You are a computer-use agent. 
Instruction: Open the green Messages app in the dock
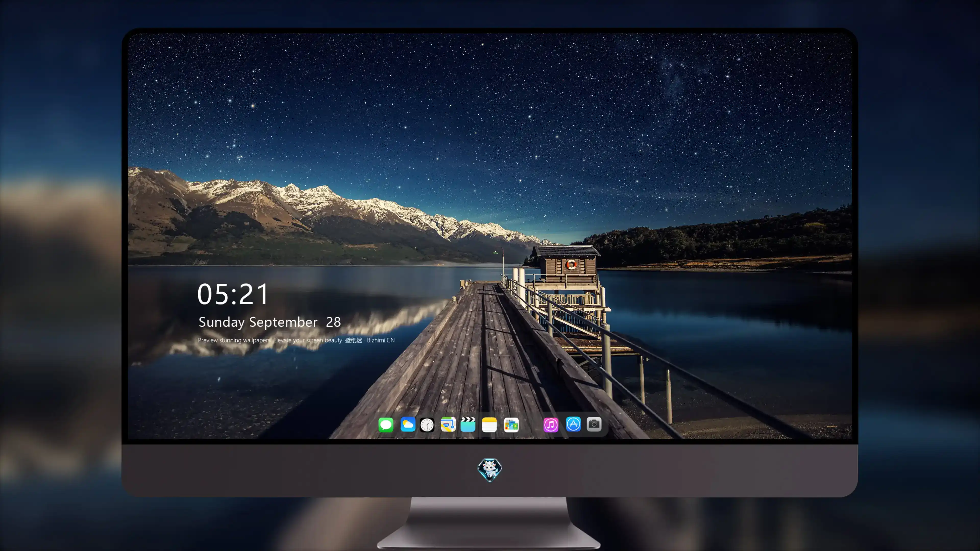pyautogui.click(x=386, y=425)
